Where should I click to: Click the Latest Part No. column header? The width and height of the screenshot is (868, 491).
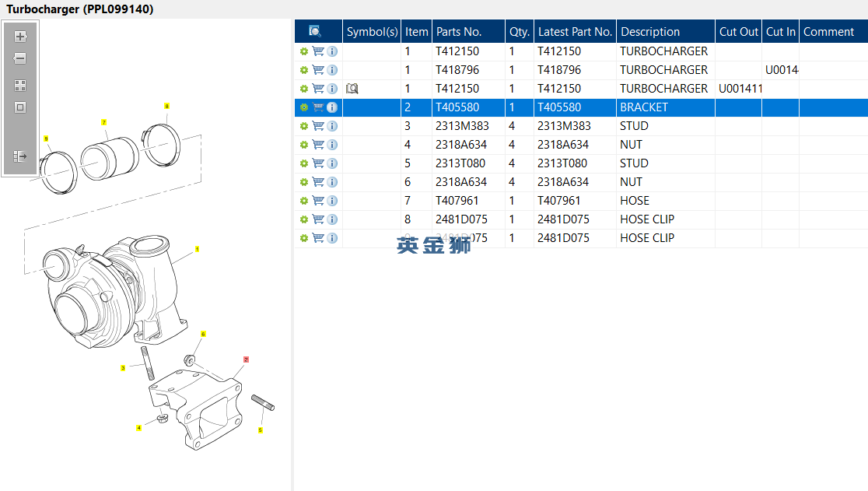(575, 32)
